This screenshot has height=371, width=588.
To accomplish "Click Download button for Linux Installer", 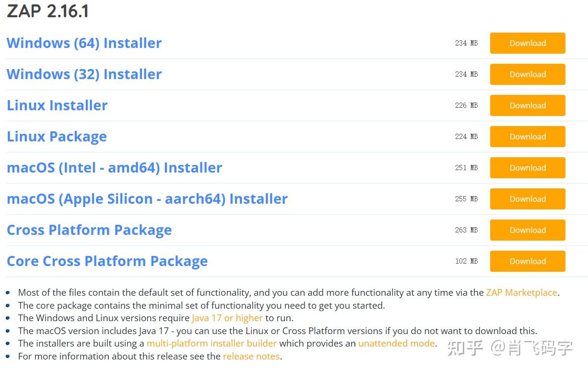I will (x=527, y=105).
